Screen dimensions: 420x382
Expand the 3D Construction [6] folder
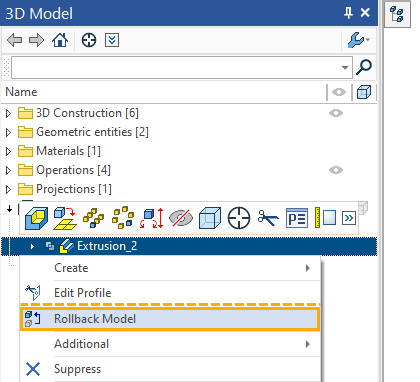pos(9,114)
